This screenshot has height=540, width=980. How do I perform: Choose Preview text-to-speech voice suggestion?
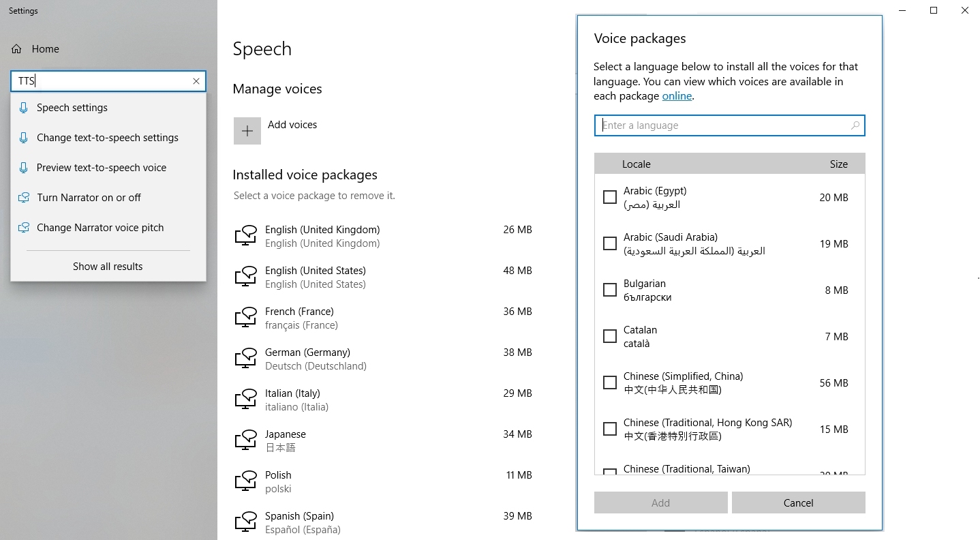click(x=101, y=168)
